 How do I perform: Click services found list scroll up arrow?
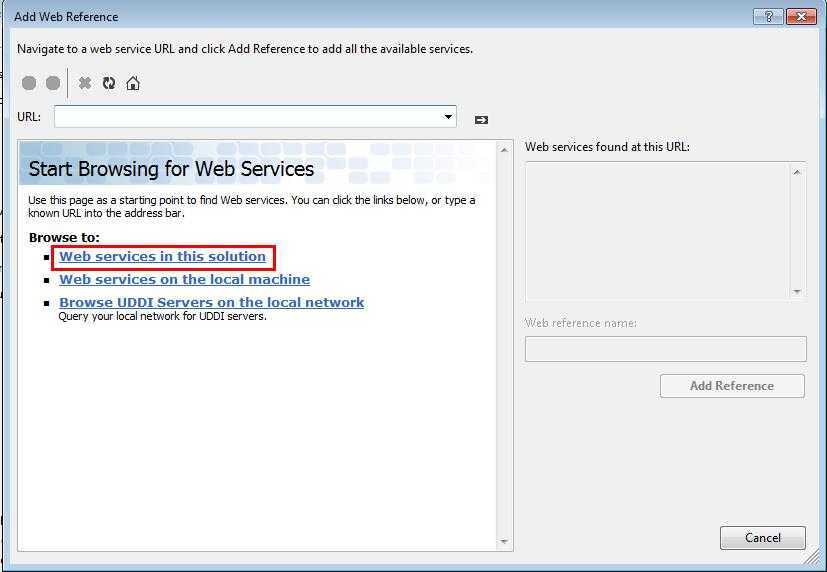(797, 172)
